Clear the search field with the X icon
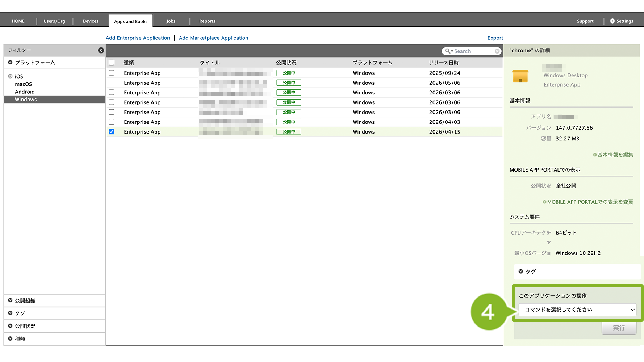The image size is (644, 362). (497, 51)
